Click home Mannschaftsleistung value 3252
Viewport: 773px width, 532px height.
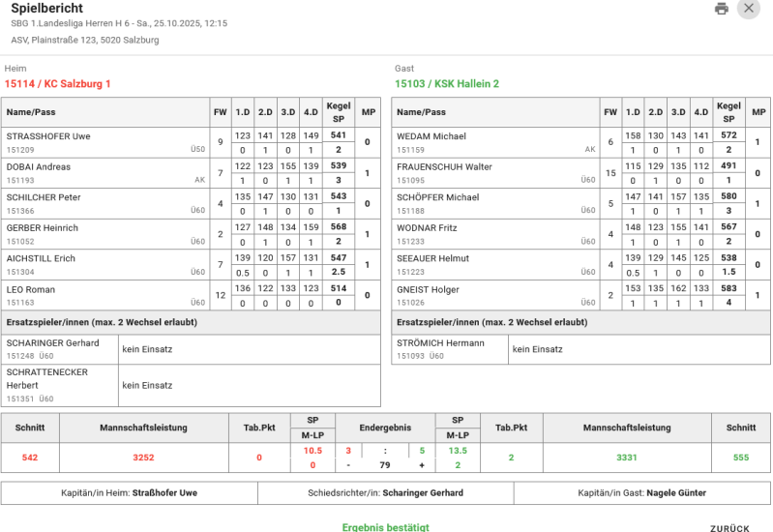coord(143,458)
